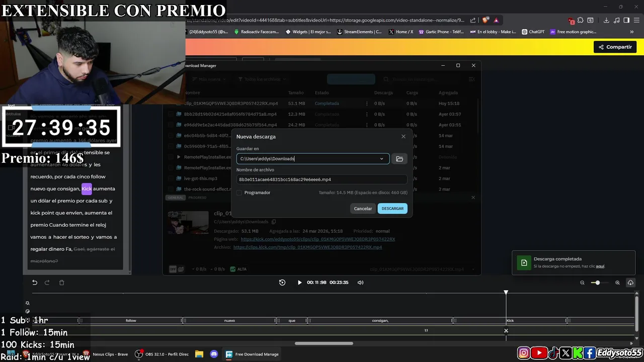Resume the RemotePlayInstaller paused download
Screen dimensions: 644x362
[x=179, y=157]
